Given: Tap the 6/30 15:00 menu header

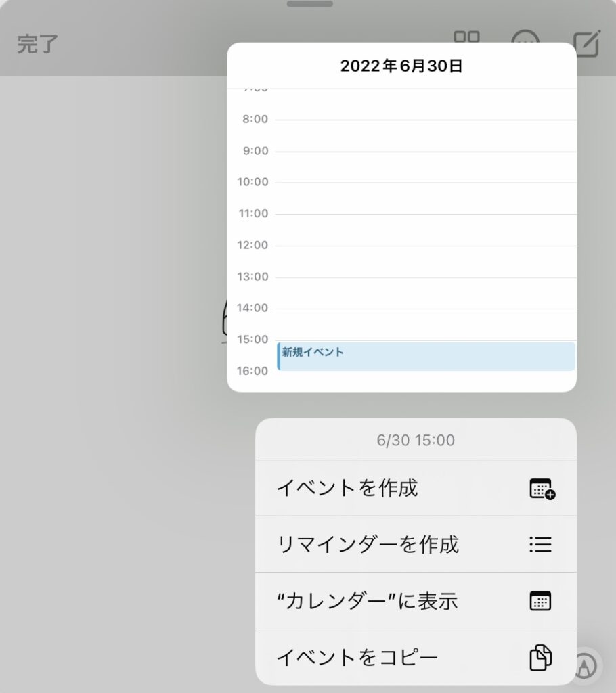Looking at the screenshot, I should (x=416, y=440).
